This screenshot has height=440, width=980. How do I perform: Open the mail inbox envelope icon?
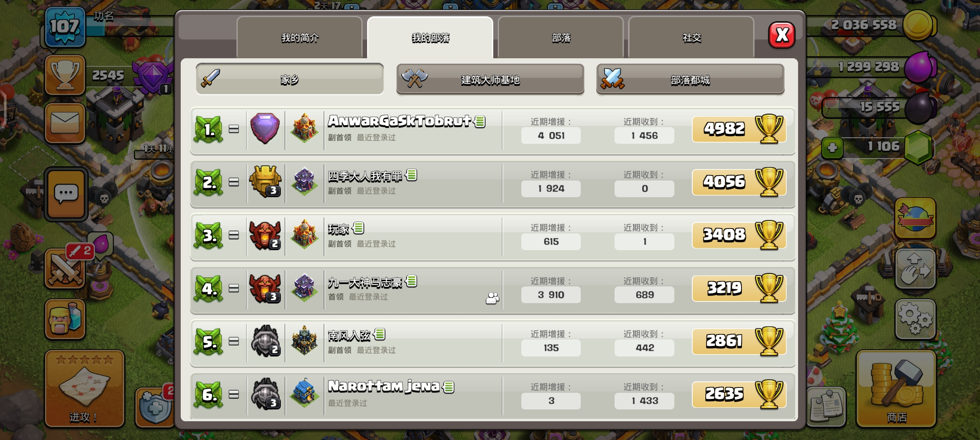click(x=65, y=122)
